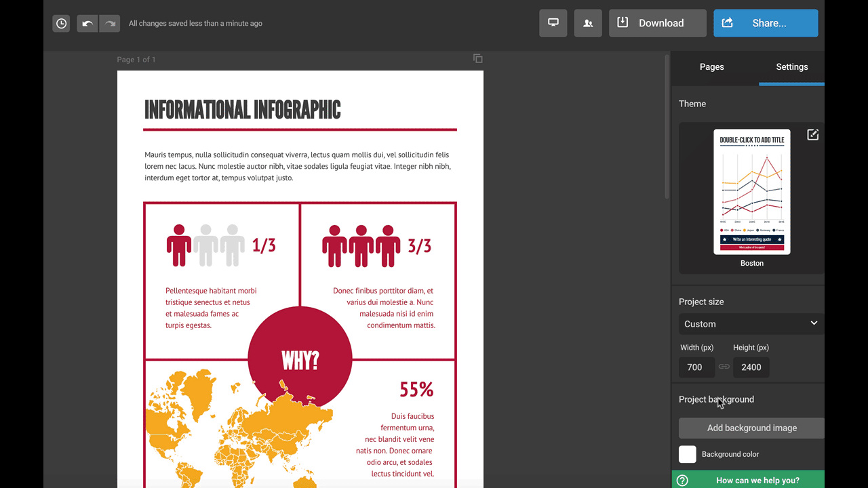The width and height of the screenshot is (868, 488).
Task: Open the white background color swatch
Action: (x=688, y=454)
